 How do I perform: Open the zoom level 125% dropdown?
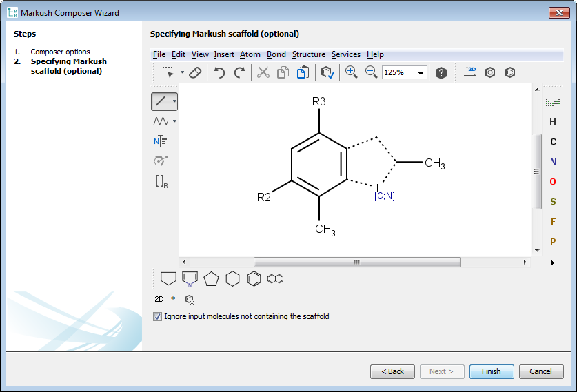pyautogui.click(x=421, y=73)
